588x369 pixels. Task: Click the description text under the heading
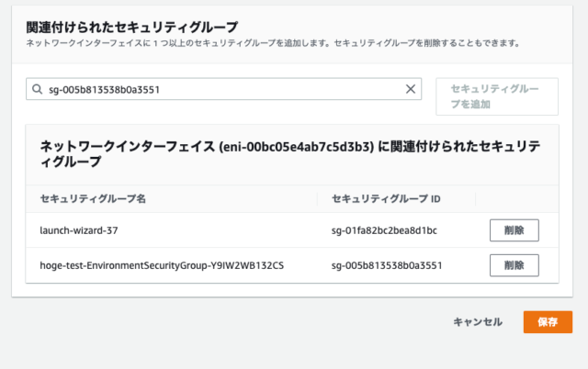click(x=273, y=43)
